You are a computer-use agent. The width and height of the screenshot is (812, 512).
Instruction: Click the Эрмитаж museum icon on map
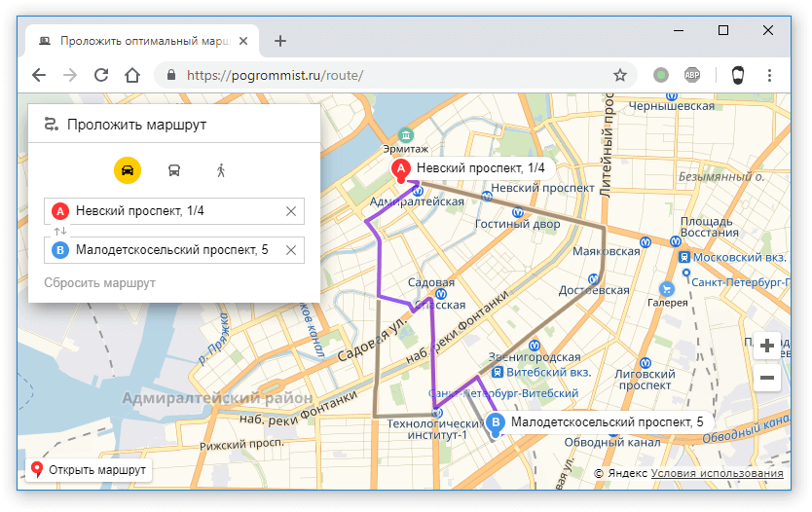coord(407,134)
